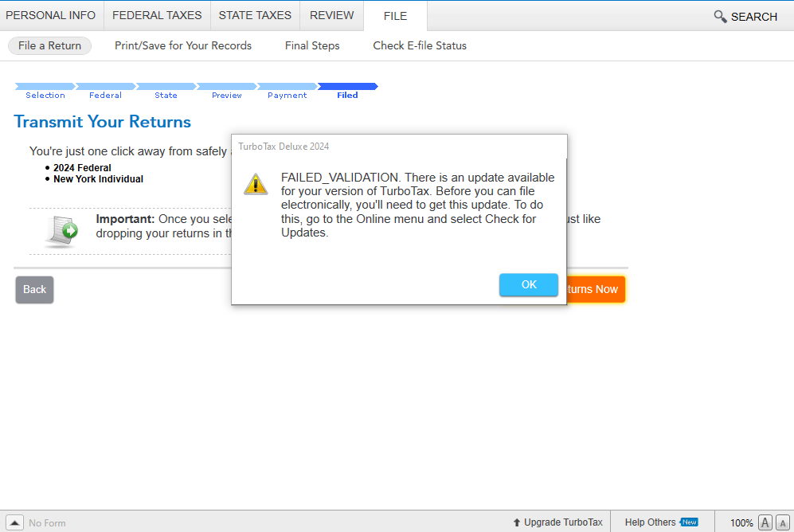Click the New York Individual bullet item

coord(98,178)
